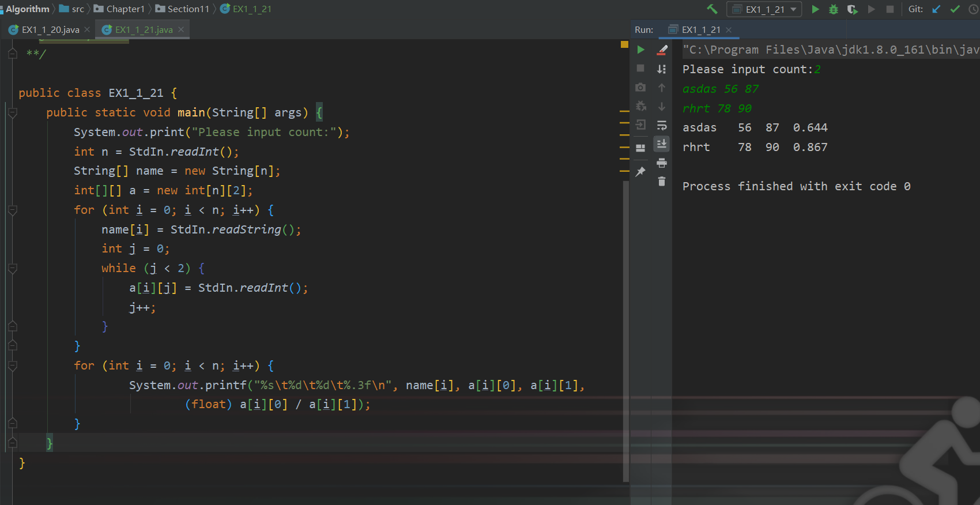
Task: Update project with blue Git arrow
Action: click(936, 9)
